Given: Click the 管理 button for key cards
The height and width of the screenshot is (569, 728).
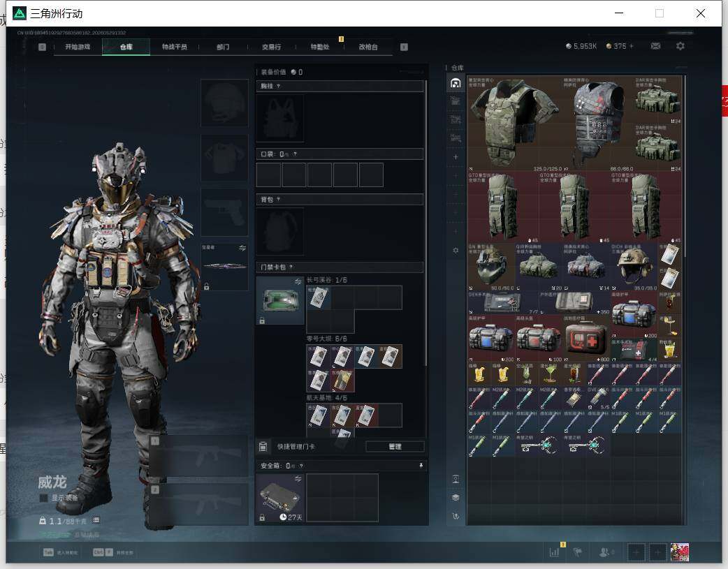Looking at the screenshot, I should [x=395, y=447].
